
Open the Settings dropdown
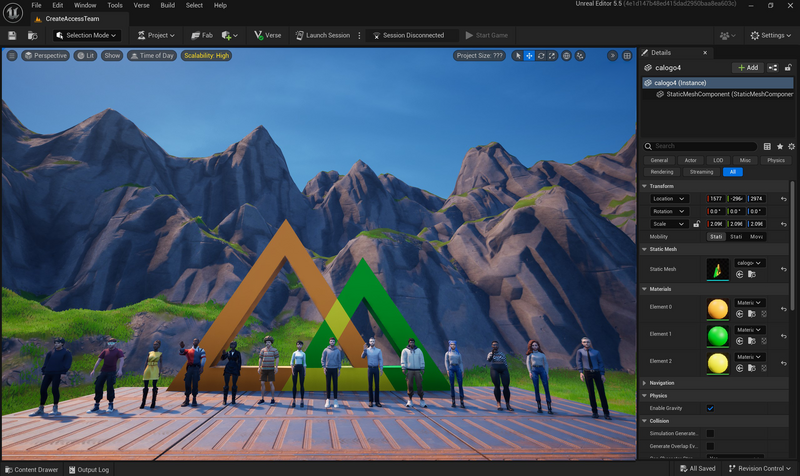[x=770, y=35]
